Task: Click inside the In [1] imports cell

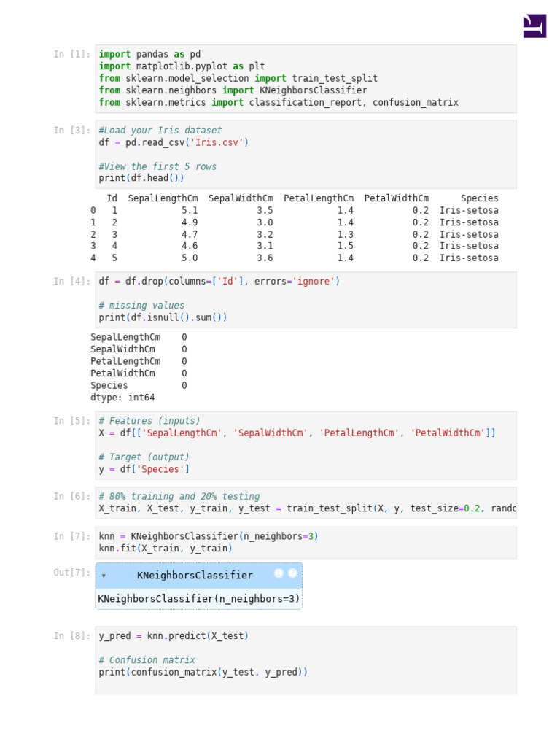Action: point(306,79)
